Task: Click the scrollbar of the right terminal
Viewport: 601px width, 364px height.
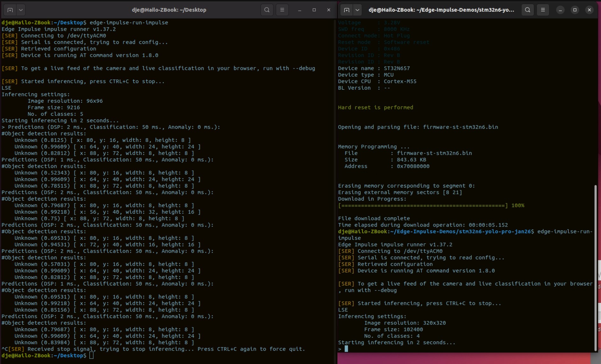Action: (x=595, y=267)
